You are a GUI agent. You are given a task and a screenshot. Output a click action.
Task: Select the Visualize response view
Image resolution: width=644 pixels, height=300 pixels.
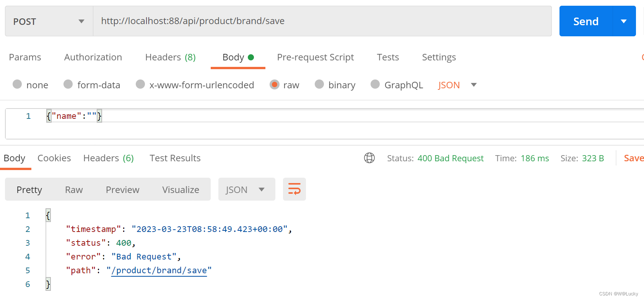point(181,190)
